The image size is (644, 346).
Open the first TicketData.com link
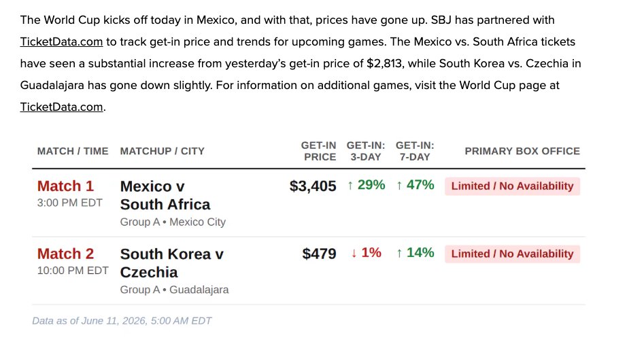pyautogui.click(x=61, y=42)
